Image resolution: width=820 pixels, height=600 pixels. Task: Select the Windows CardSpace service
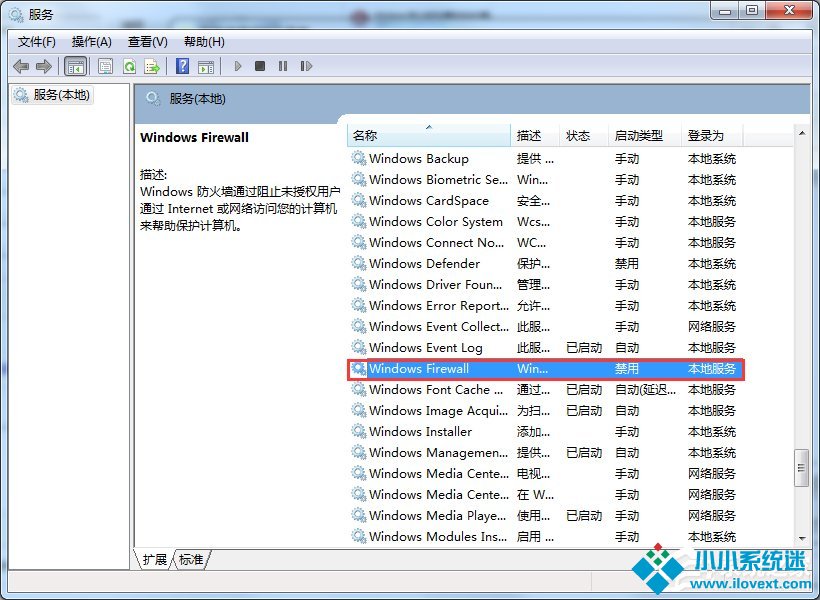[544, 200]
